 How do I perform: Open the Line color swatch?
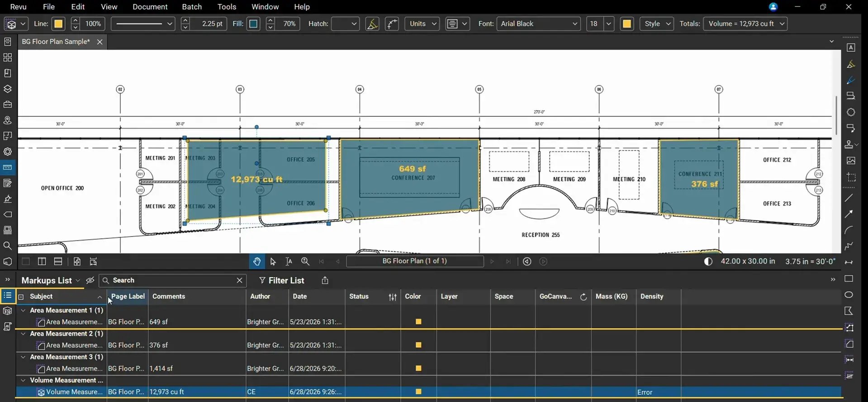(x=58, y=24)
